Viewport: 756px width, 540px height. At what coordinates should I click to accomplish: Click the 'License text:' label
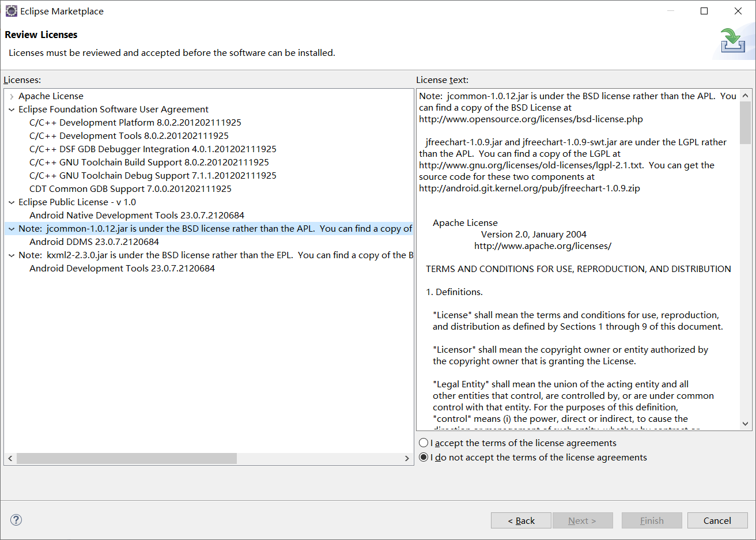(442, 80)
